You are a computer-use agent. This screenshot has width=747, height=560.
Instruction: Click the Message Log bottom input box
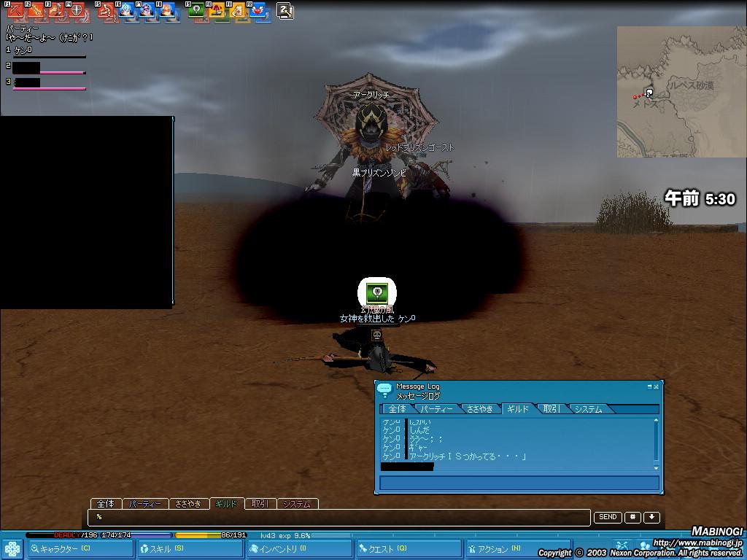(519, 483)
